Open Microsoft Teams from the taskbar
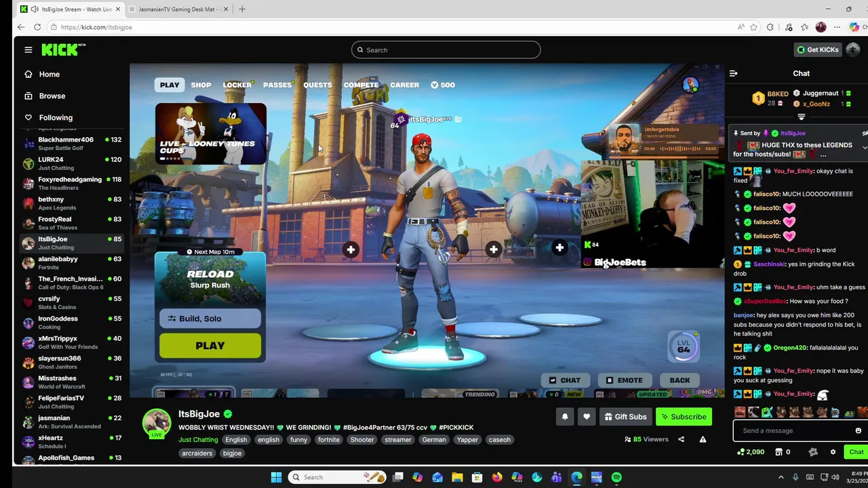Viewport: 868px width, 488px height. (x=557, y=477)
